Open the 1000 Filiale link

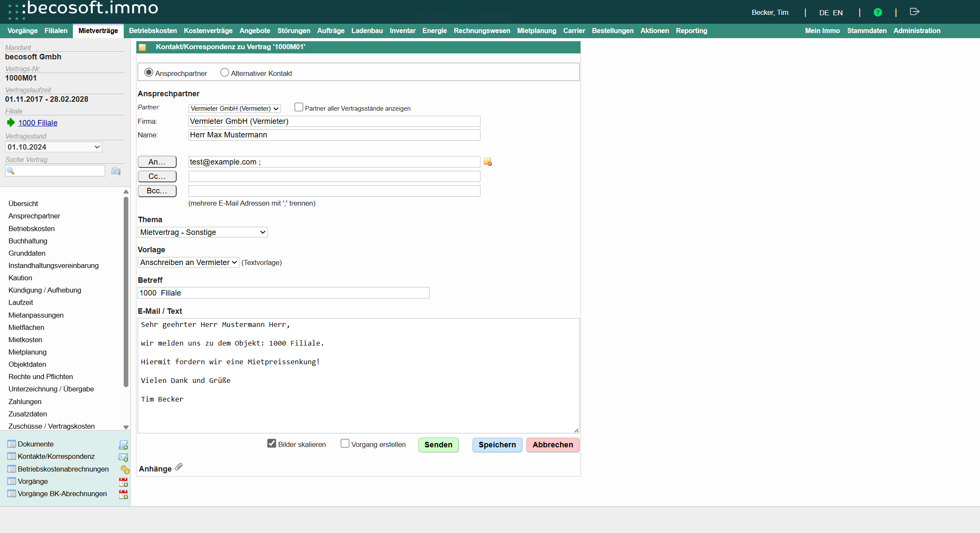pos(38,123)
